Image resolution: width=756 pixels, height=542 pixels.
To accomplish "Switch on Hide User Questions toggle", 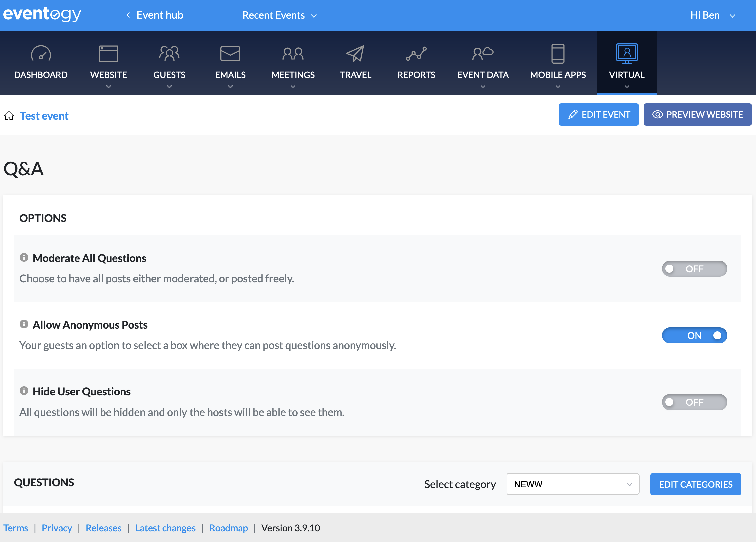I will (x=694, y=402).
